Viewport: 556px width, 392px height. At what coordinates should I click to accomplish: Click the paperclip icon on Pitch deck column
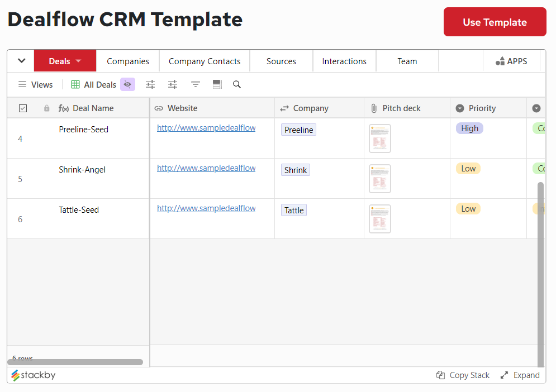(x=373, y=108)
